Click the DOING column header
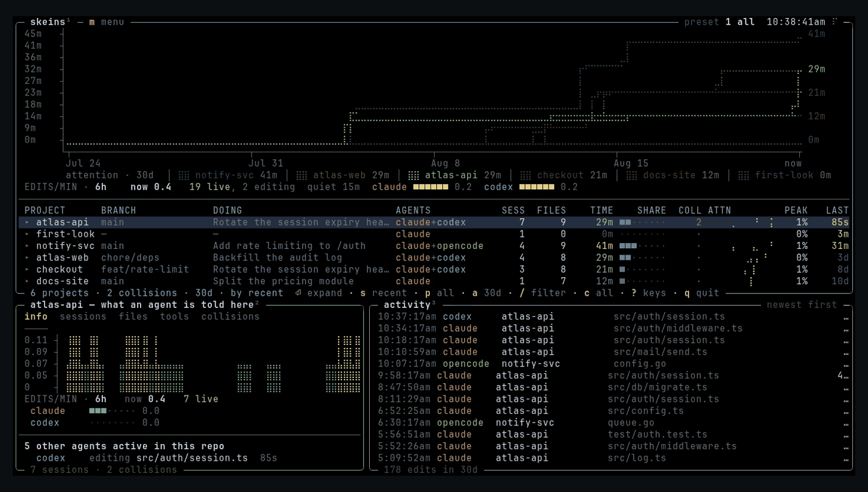The height and width of the screenshot is (492, 868). pyautogui.click(x=227, y=211)
